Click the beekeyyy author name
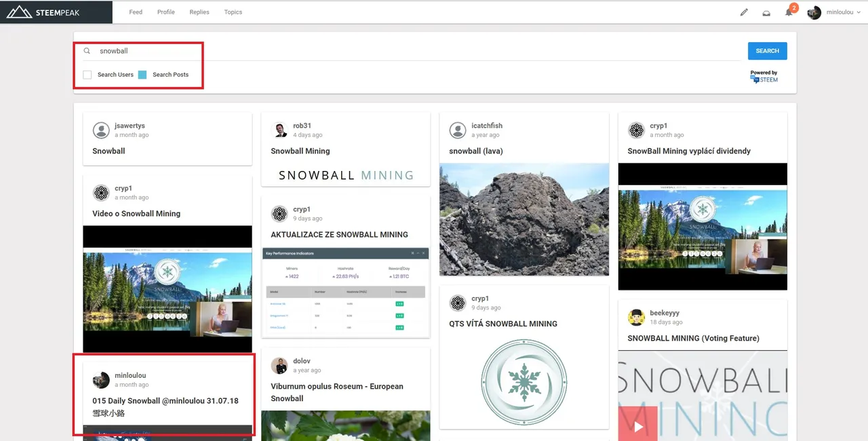The width and height of the screenshot is (868, 441). pyautogui.click(x=665, y=313)
